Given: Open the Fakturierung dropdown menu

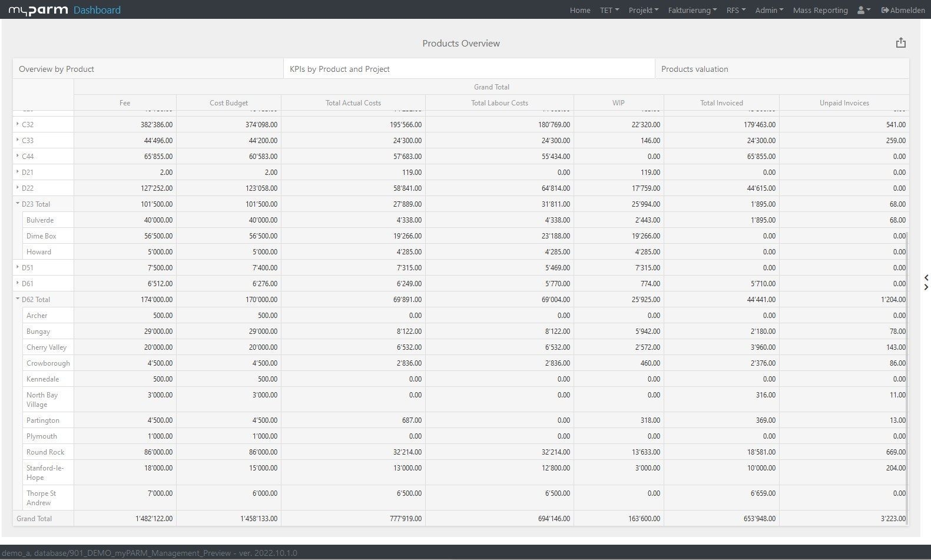Looking at the screenshot, I should coord(692,10).
